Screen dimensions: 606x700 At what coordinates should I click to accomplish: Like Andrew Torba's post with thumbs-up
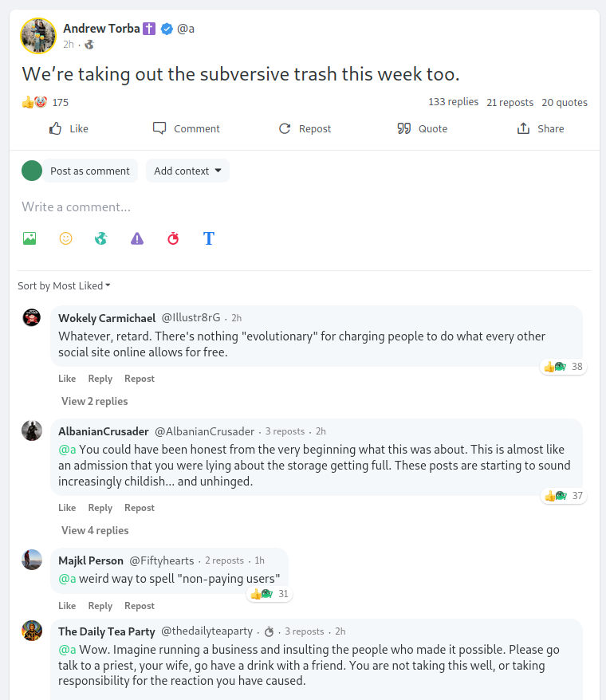coord(69,128)
